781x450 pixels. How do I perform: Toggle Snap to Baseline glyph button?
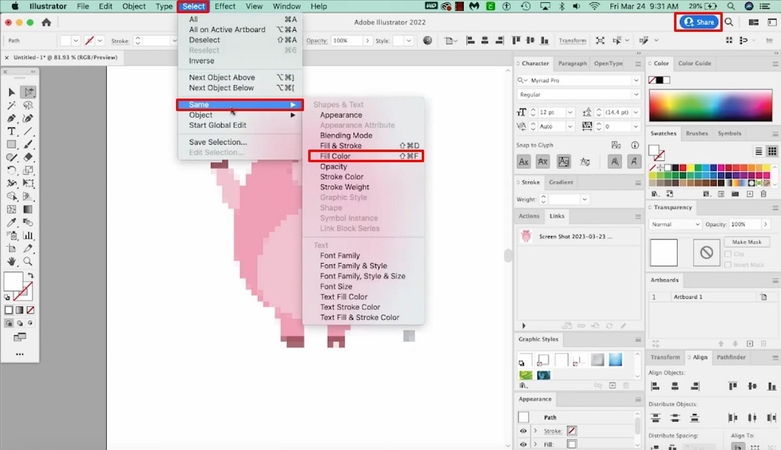pos(523,161)
